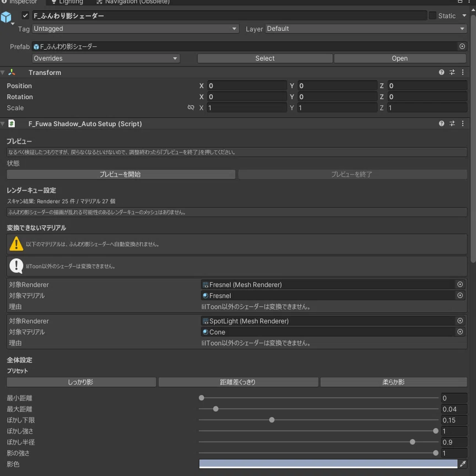Open the Layer dropdown showing Default

click(366, 29)
